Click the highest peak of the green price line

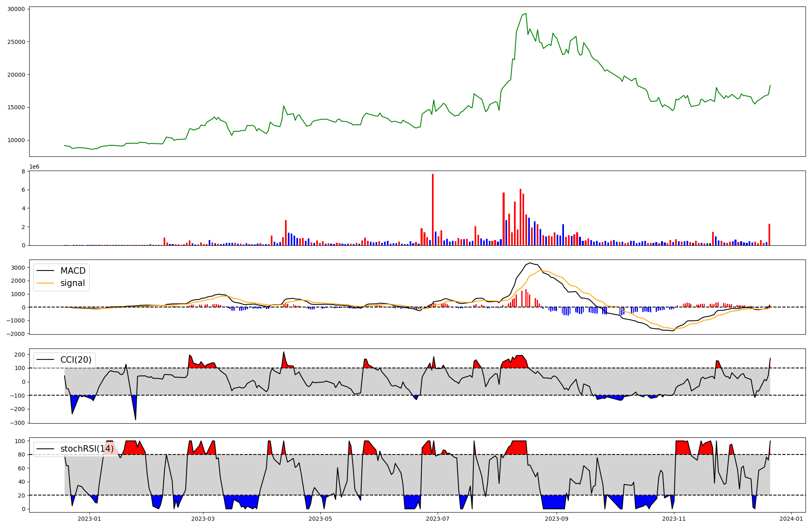pos(526,13)
